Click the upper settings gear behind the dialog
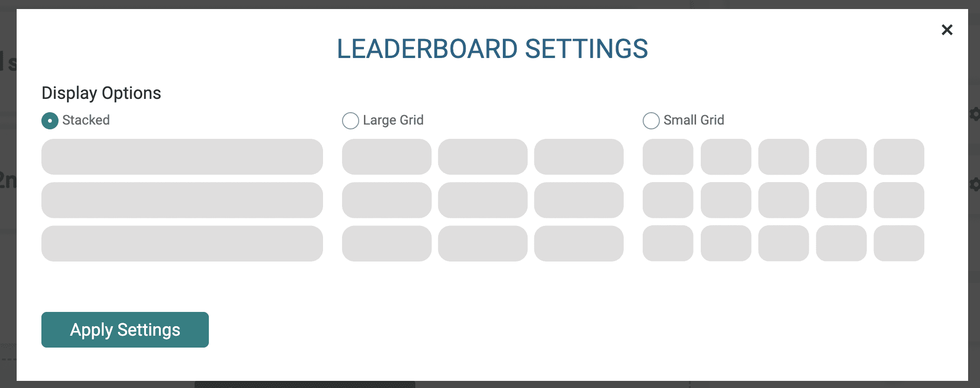This screenshot has width=980, height=388. point(974,114)
